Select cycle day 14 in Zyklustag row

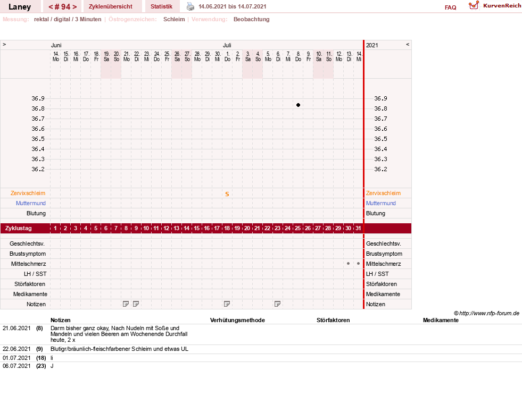(186, 228)
